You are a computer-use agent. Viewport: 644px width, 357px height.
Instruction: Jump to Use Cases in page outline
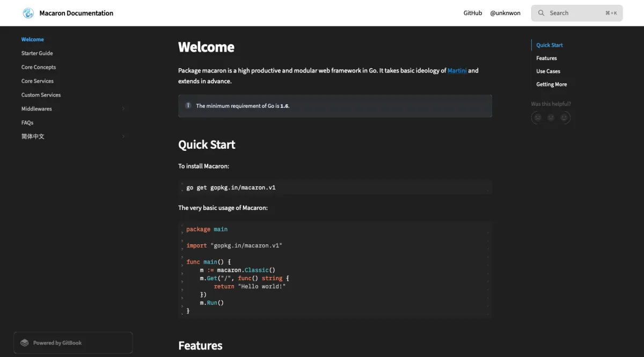pos(548,71)
